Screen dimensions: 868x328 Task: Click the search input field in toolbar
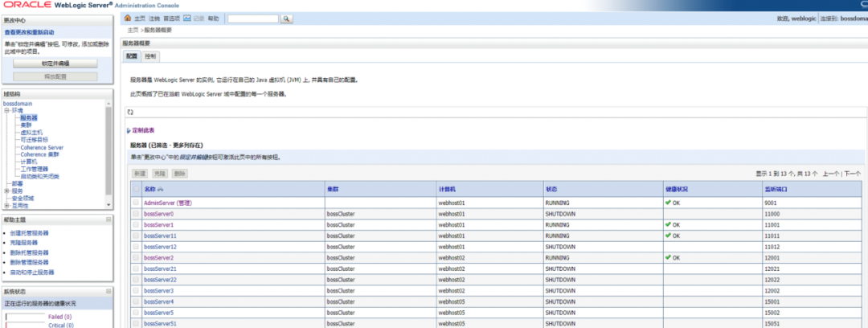tap(253, 18)
